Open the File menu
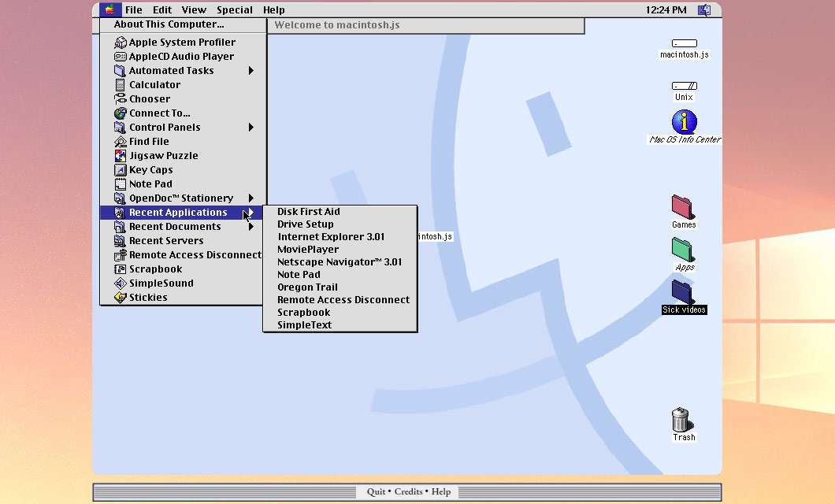The image size is (835, 504). click(134, 9)
